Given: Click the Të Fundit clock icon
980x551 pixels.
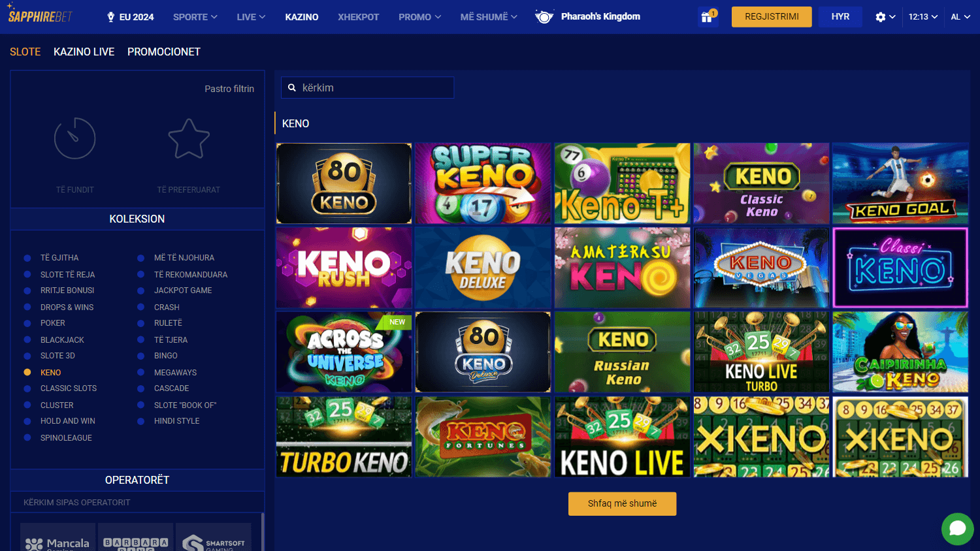Looking at the screenshot, I should (x=74, y=138).
